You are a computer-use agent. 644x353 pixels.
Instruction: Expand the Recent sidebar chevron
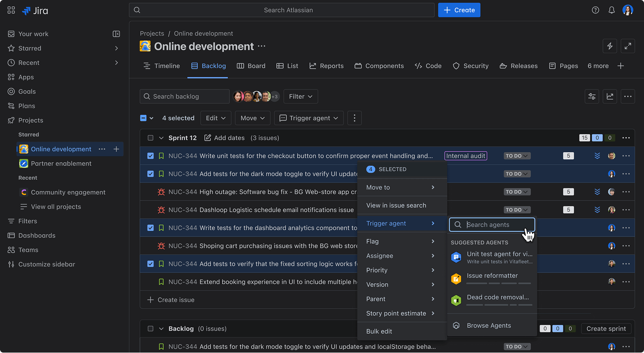pos(116,63)
